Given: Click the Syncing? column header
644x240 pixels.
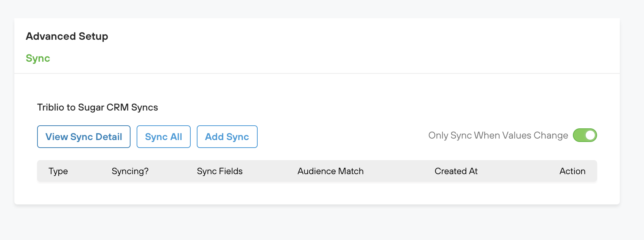Looking at the screenshot, I should pyautogui.click(x=130, y=171).
